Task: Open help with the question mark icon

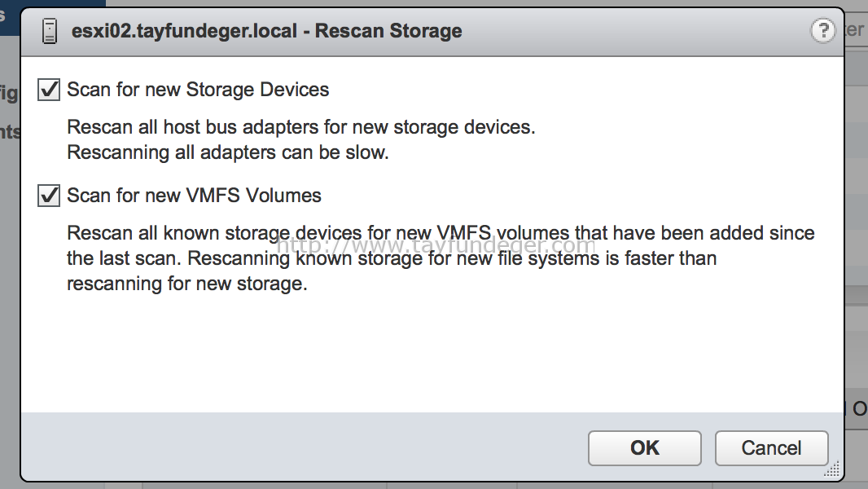Action: pos(822,30)
